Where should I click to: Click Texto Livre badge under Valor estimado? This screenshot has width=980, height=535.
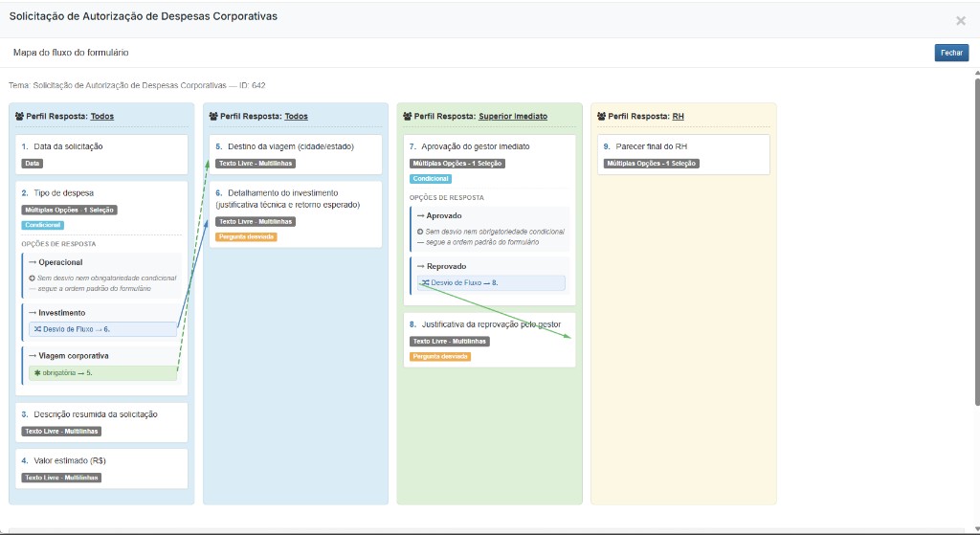[61, 478]
